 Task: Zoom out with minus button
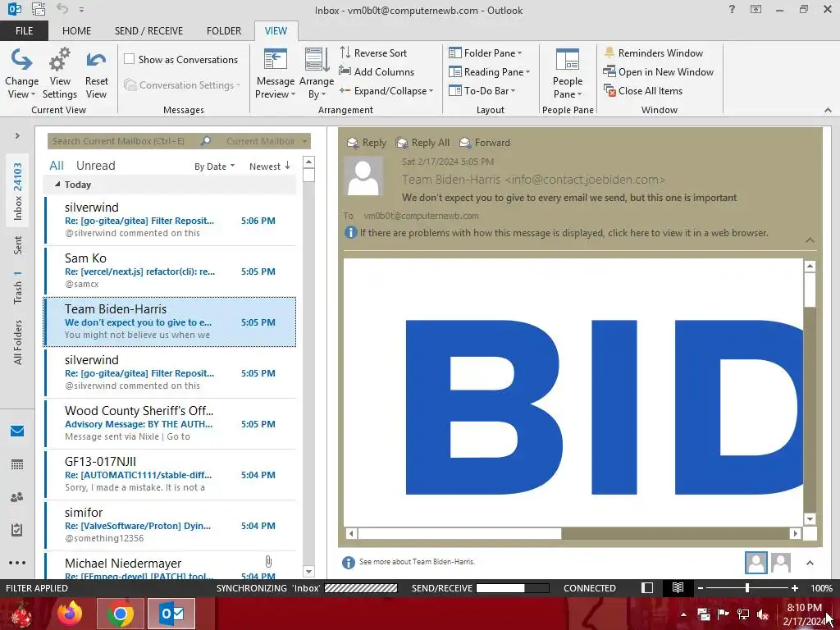[700, 587]
